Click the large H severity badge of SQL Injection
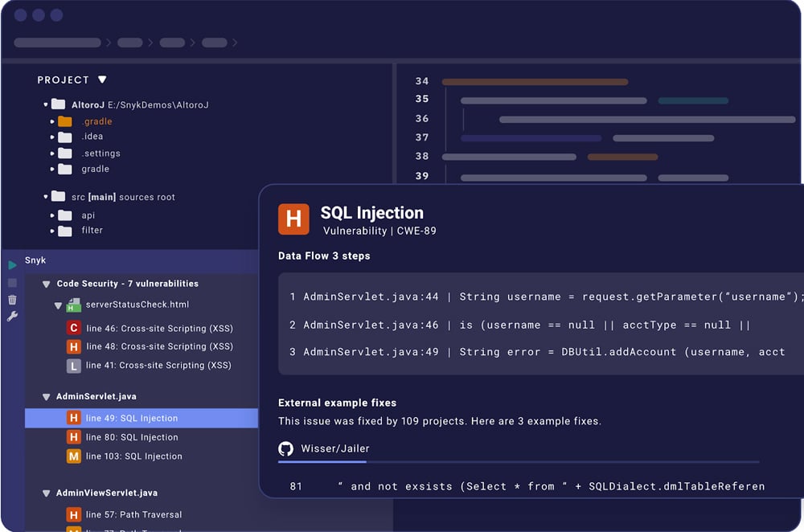Screen dimensions: 804x532 click(293, 219)
